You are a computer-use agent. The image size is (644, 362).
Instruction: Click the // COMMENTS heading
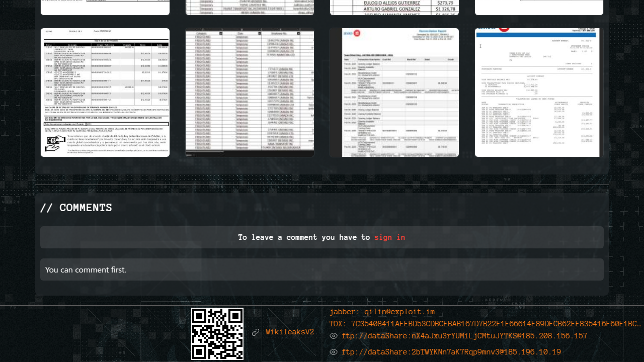click(x=76, y=208)
